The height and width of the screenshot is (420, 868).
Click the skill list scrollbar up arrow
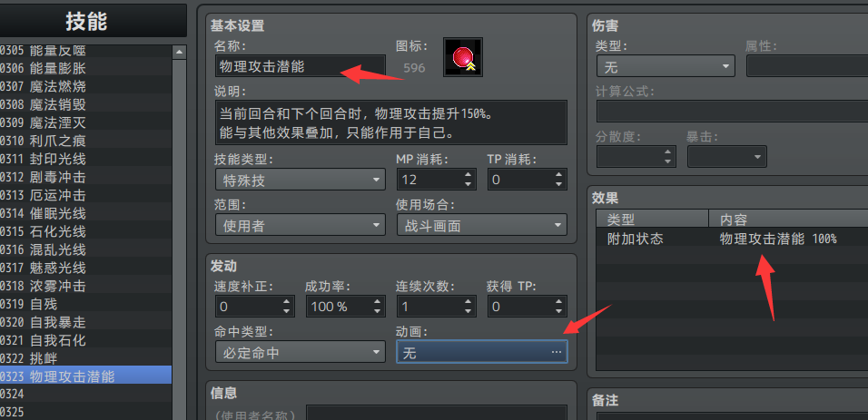[x=180, y=52]
